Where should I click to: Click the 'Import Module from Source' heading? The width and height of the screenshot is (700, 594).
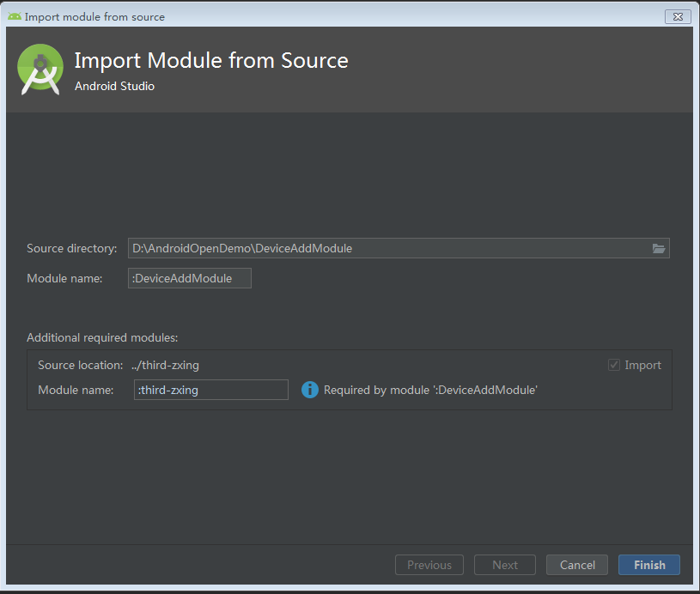pyautogui.click(x=211, y=60)
